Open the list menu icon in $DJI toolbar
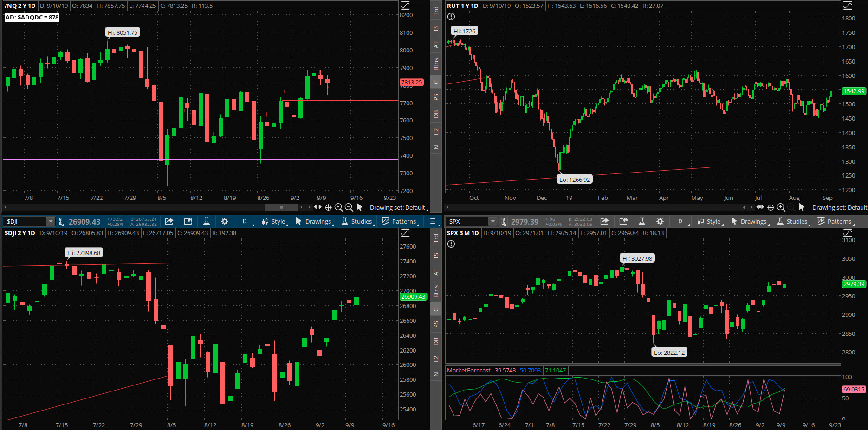The height and width of the screenshot is (430, 868). (433, 221)
